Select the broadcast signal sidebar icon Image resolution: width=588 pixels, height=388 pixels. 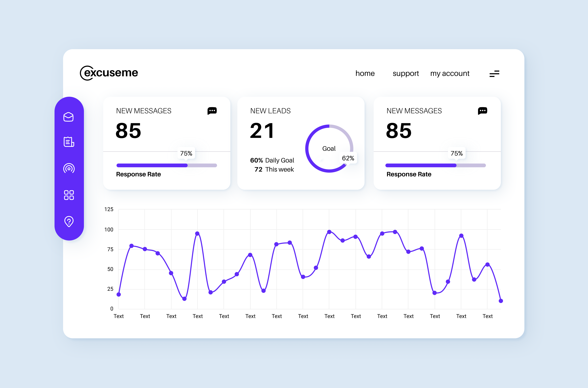tap(69, 168)
